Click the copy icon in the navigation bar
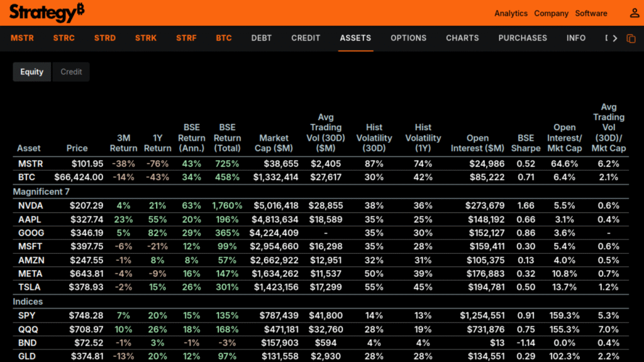 631,38
